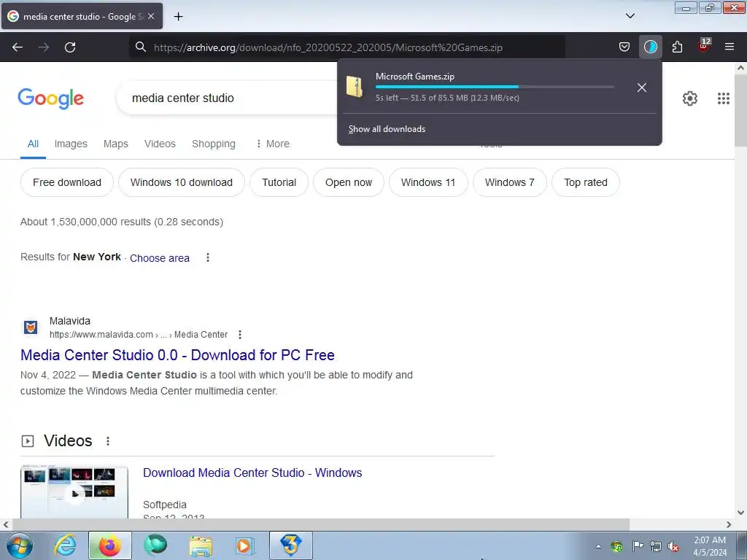Click the search icon in the address bar
This screenshot has width=747, height=560.
[x=141, y=47]
